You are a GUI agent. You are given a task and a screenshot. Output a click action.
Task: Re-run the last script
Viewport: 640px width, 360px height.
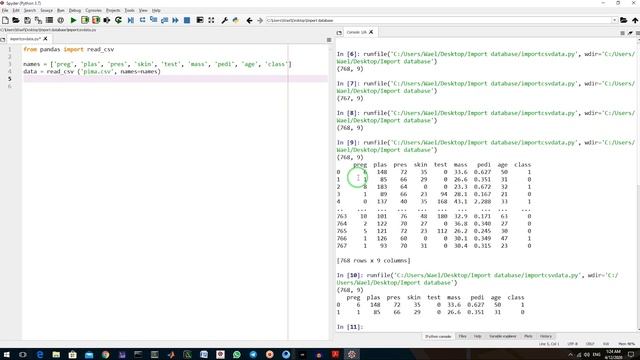click(x=118, y=20)
